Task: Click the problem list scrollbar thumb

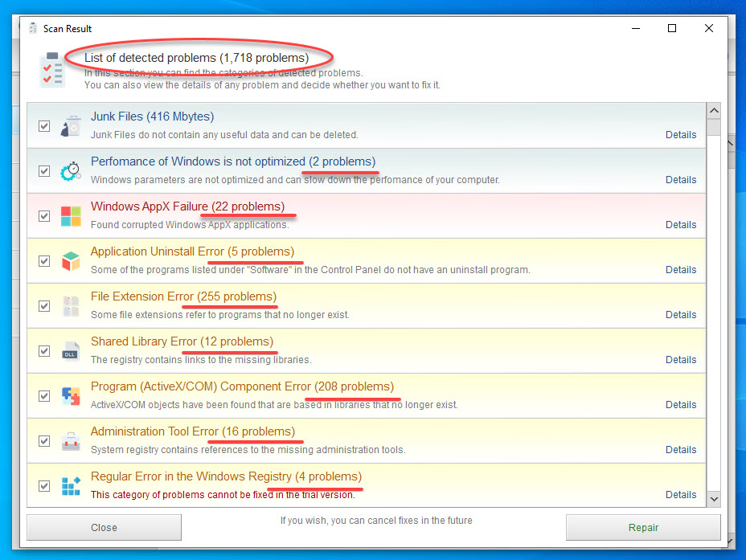Action: point(714,127)
